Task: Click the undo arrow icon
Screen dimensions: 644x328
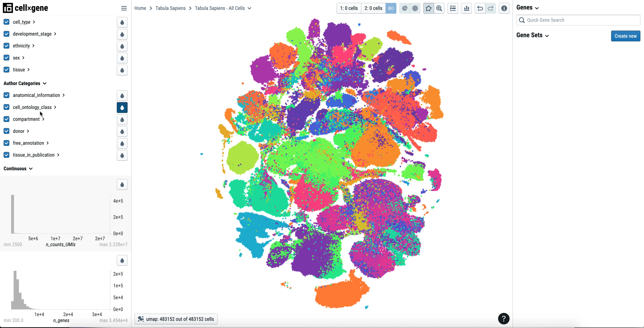Action: click(480, 8)
